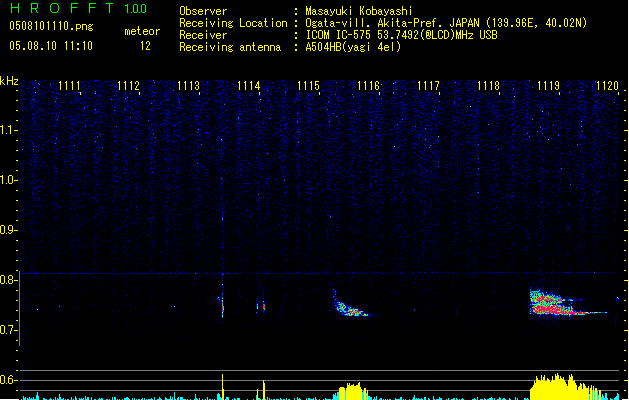Click the 0.6 kHz axis label
The image size is (629, 400).
pos(9,380)
